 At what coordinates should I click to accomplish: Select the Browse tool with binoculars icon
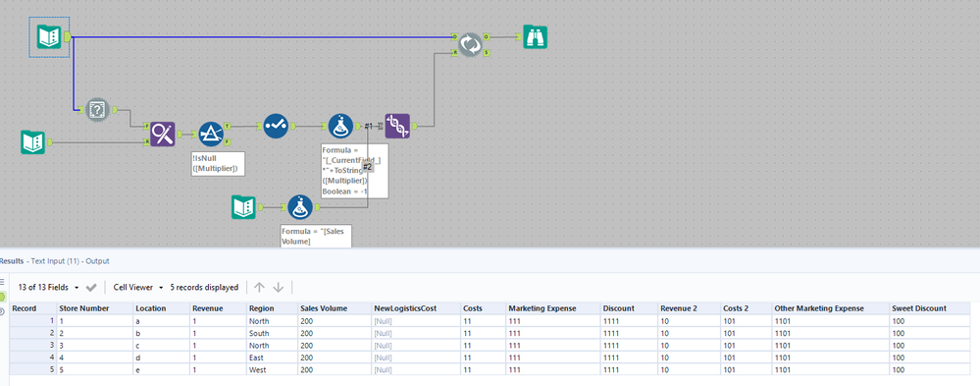pyautogui.click(x=535, y=37)
